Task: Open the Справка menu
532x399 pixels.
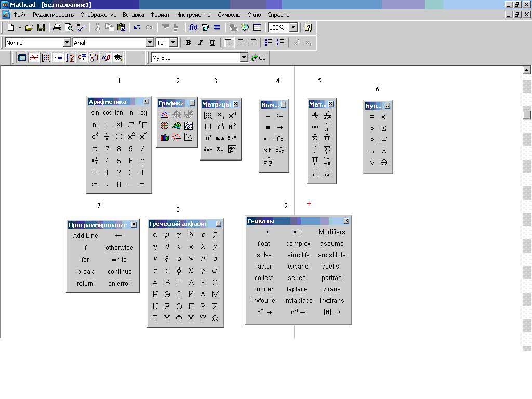Action: coord(278,15)
